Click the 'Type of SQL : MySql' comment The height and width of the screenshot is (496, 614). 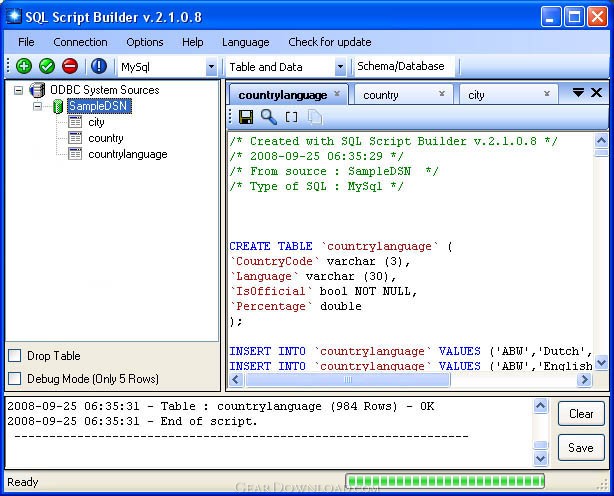tap(316, 186)
